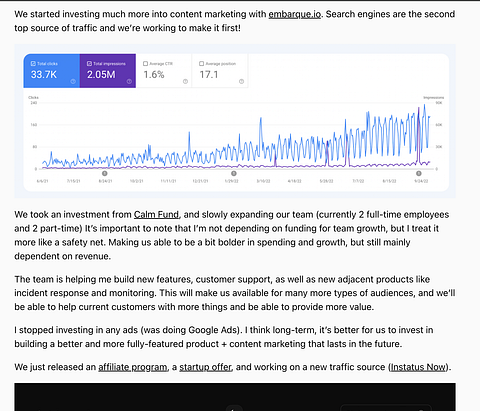The image size is (480, 411).
Task: Enable the Average position checkbox
Action: [x=201, y=64]
